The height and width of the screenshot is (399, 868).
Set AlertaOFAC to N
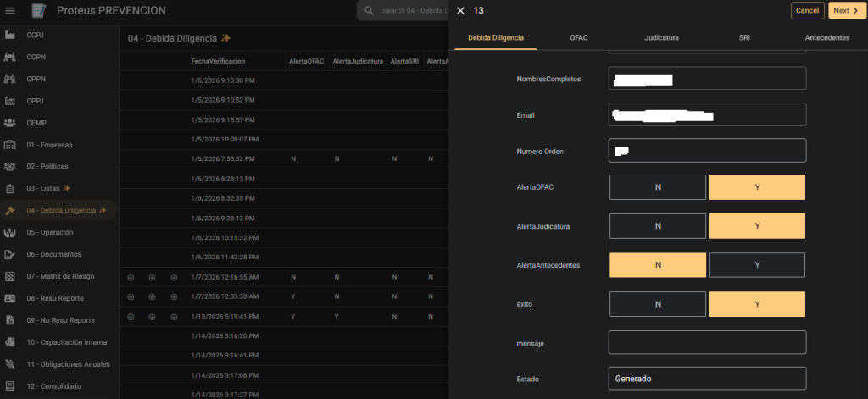657,187
